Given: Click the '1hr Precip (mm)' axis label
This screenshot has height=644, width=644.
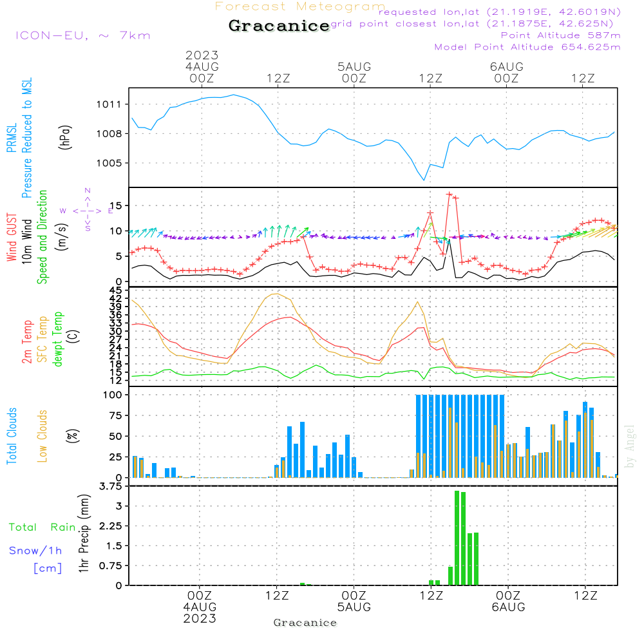Looking at the screenshot, I should click(83, 533).
